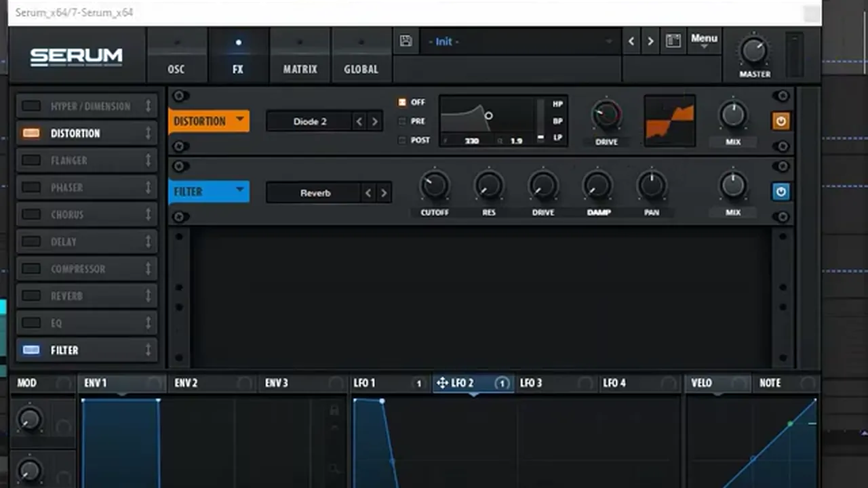The height and width of the screenshot is (488, 868).
Task: Select the ENV 2 tab
Action: [x=211, y=384]
